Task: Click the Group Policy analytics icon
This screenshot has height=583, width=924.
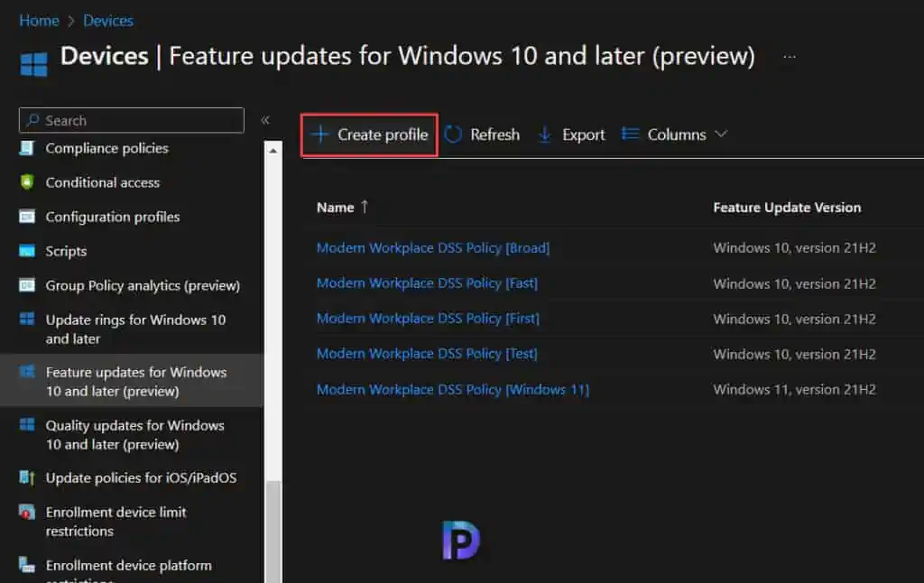Action: pos(26,285)
